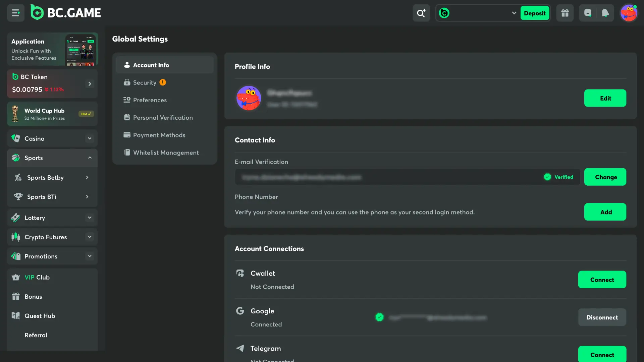The height and width of the screenshot is (362, 644).
Task: Open the Bonus page in sidebar
Action: (x=52, y=297)
